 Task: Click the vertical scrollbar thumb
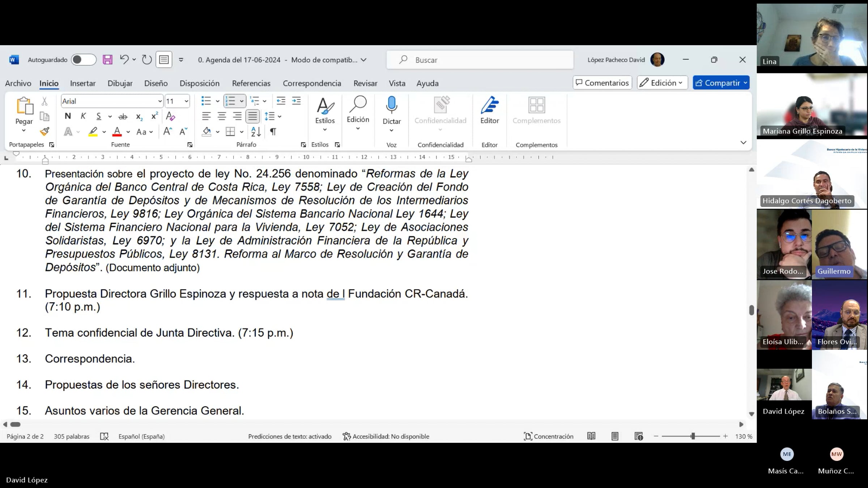tap(751, 310)
